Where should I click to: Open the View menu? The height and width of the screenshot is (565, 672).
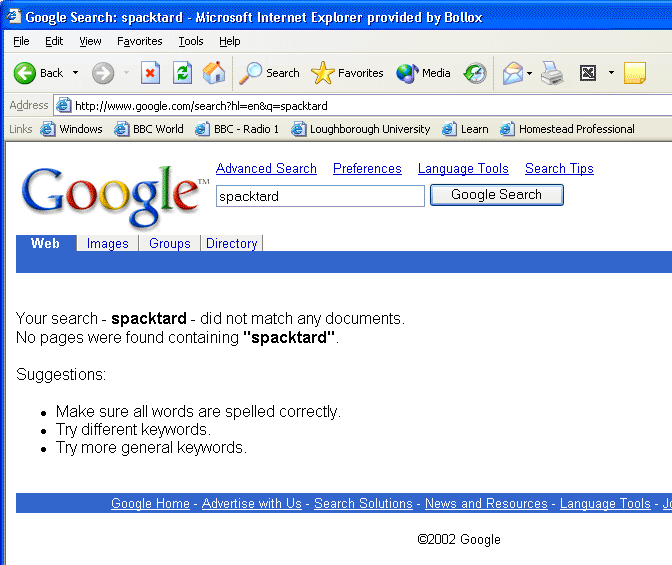point(90,41)
